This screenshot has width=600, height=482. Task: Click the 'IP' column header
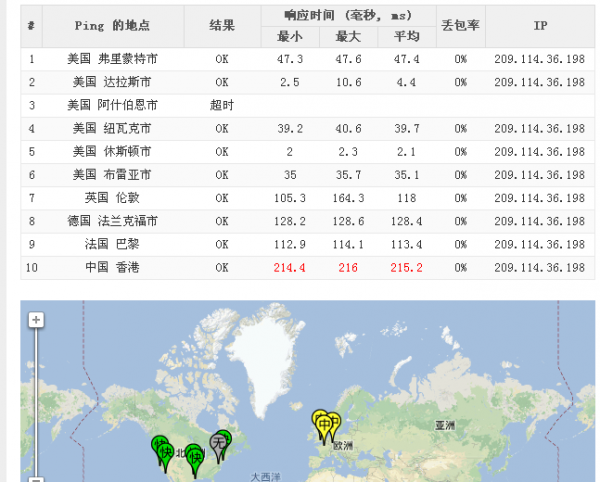click(539, 26)
